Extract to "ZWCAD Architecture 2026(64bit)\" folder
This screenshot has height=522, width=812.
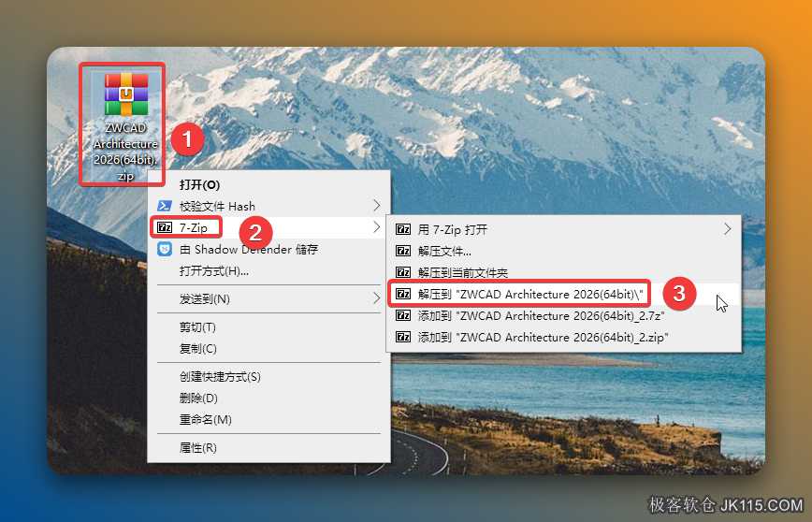pos(564,294)
